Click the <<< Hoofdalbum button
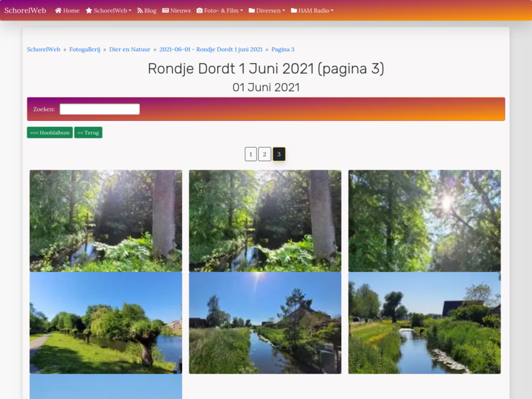This screenshot has height=399, width=532. point(50,132)
